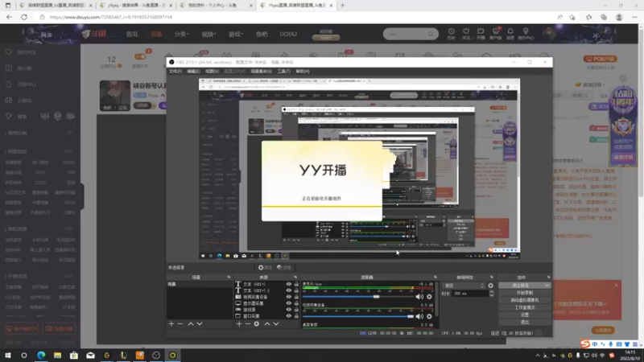The width and height of the screenshot is (644, 362).
Task: Open the 场景集合(S) menu in OBS
Action: [x=261, y=72]
